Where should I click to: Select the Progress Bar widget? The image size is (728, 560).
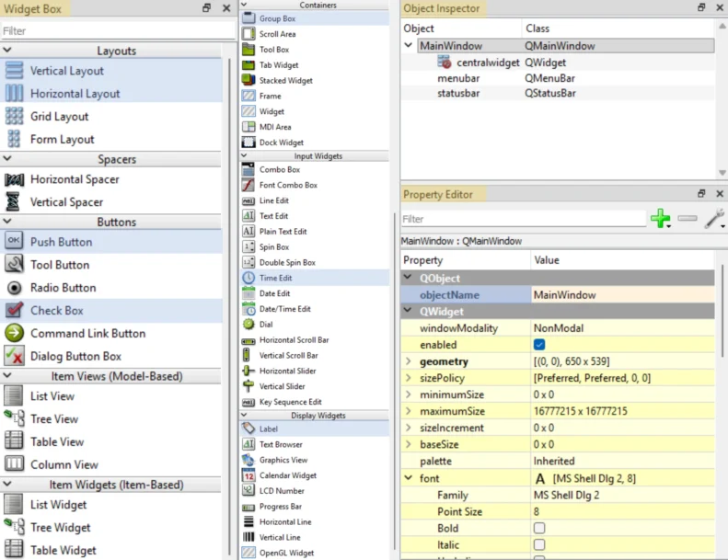(x=281, y=506)
